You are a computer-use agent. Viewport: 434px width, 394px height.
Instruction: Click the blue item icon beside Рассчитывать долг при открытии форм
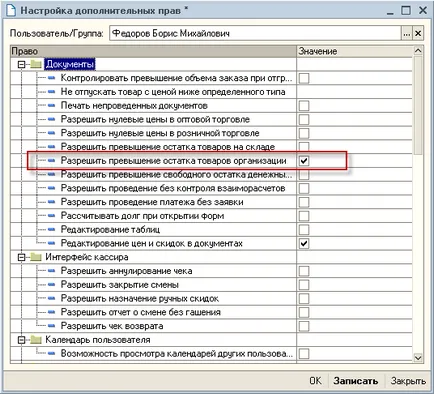click(x=51, y=216)
